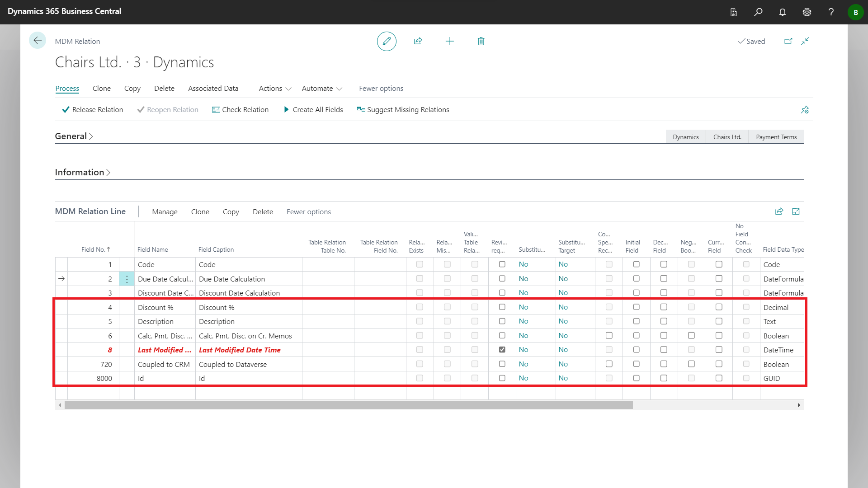
Task: Click Reopen Relation action
Action: tap(168, 110)
